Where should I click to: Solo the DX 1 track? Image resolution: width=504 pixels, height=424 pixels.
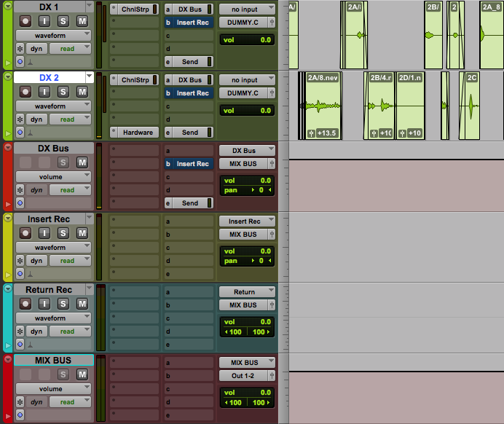pyautogui.click(x=63, y=21)
